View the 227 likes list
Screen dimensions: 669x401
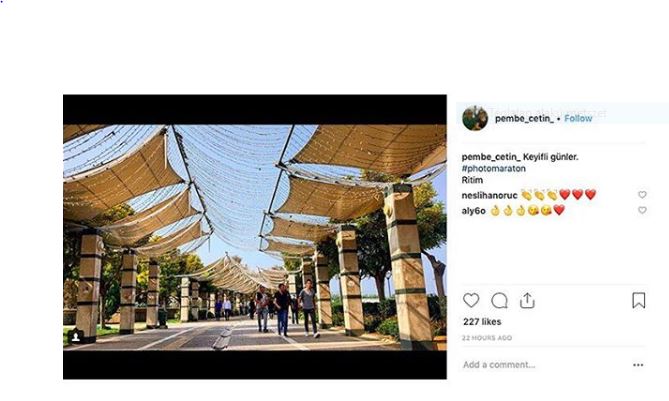(x=481, y=322)
